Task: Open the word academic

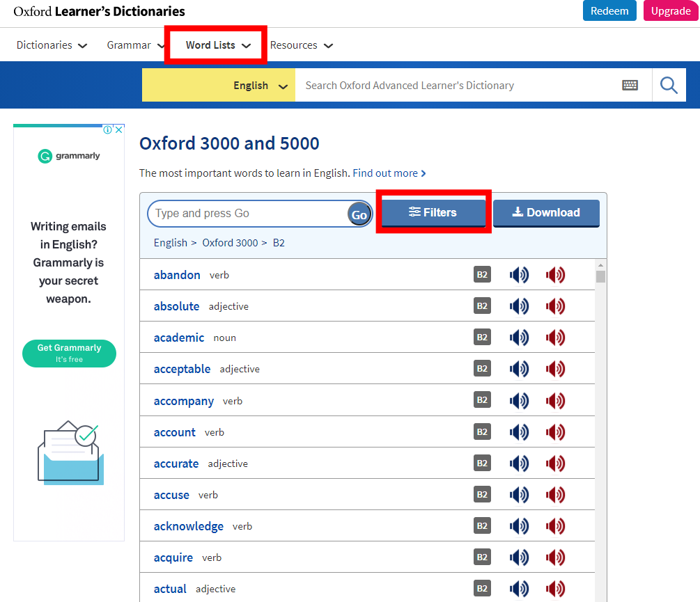Action: point(179,337)
